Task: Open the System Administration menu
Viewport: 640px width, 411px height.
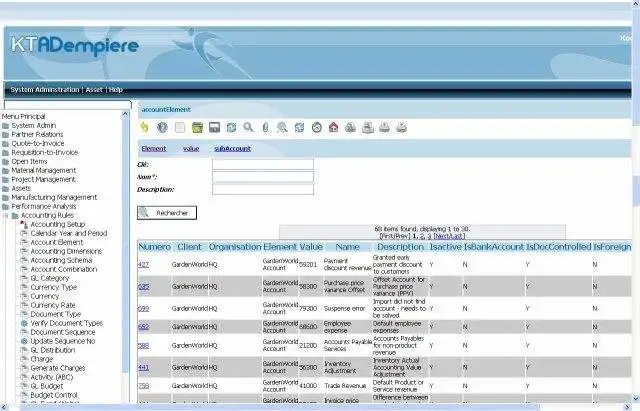Action: click(45, 89)
